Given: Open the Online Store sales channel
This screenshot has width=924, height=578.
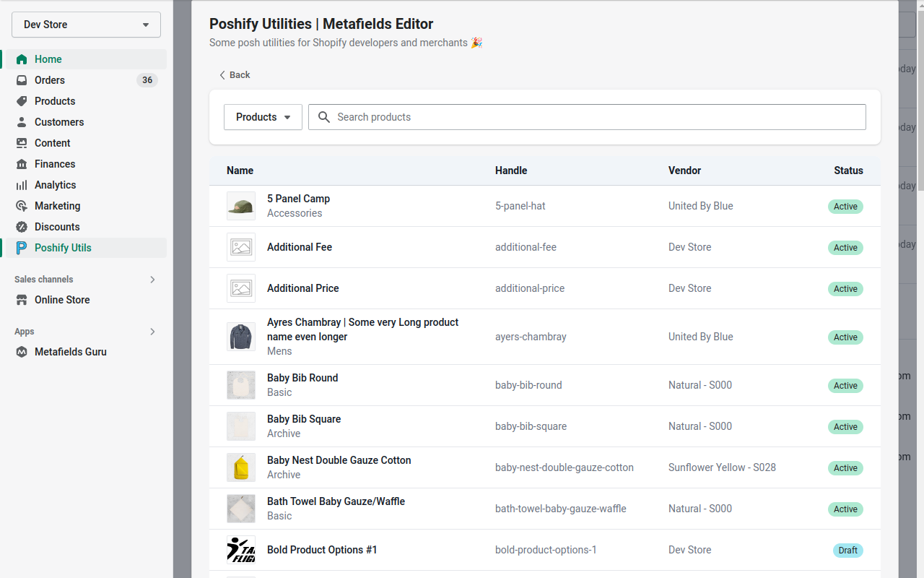Looking at the screenshot, I should pos(85,300).
